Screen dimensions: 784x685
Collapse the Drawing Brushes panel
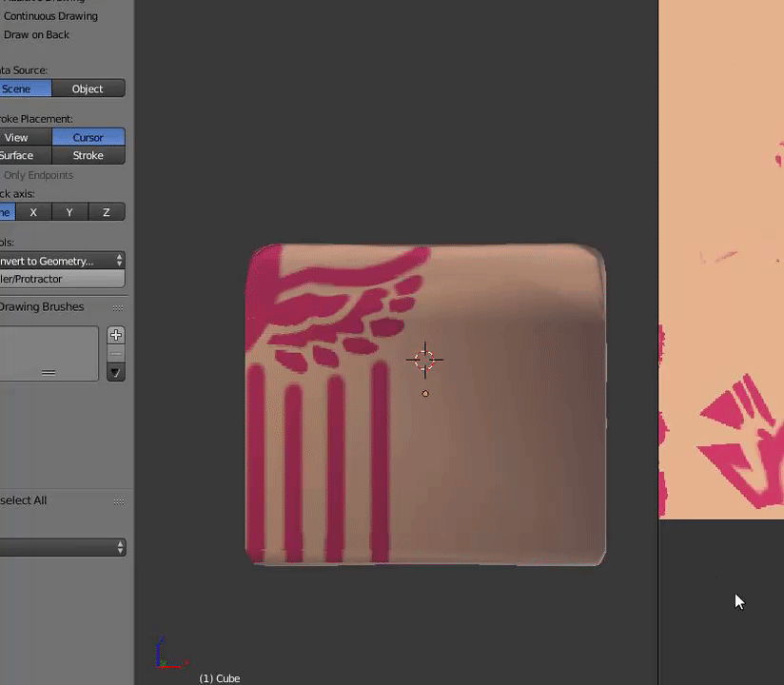click(42, 306)
